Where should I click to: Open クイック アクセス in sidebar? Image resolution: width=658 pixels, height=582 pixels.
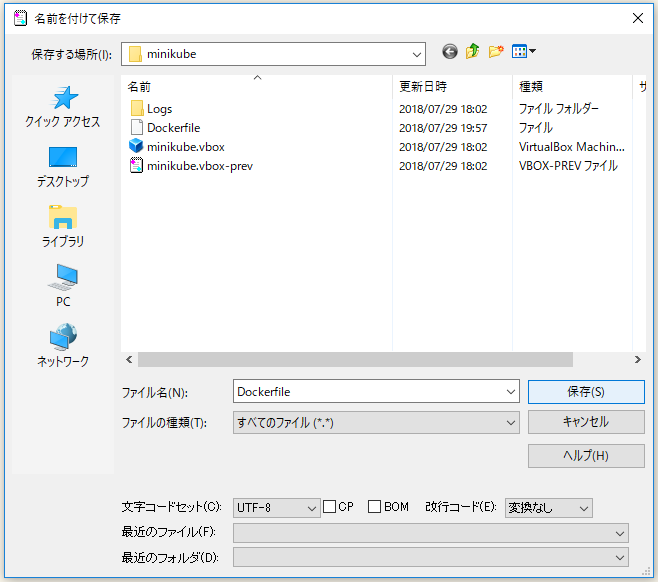(63, 107)
